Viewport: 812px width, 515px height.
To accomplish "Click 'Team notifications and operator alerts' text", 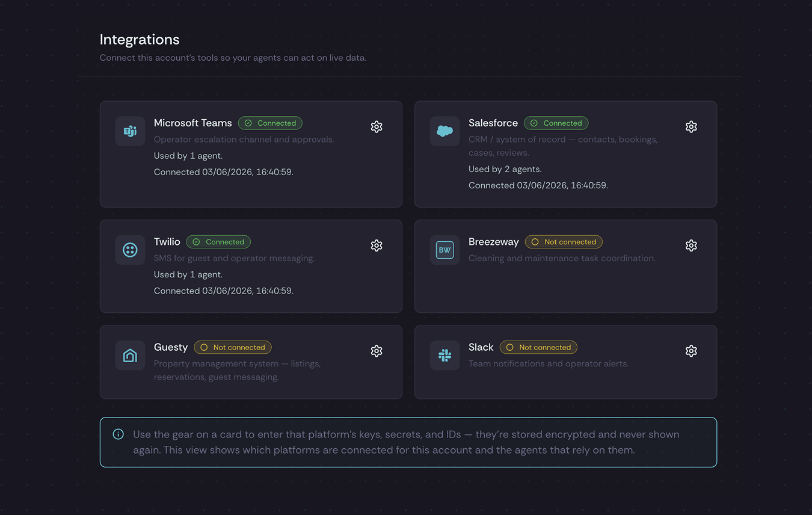I will 549,363.
